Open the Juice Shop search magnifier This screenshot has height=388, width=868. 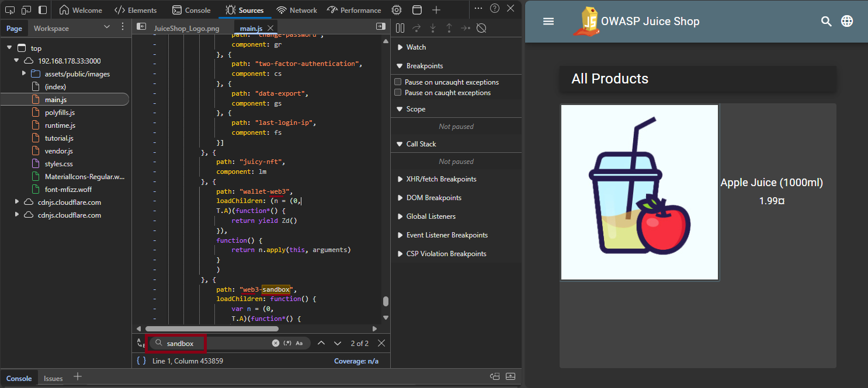pyautogui.click(x=826, y=21)
